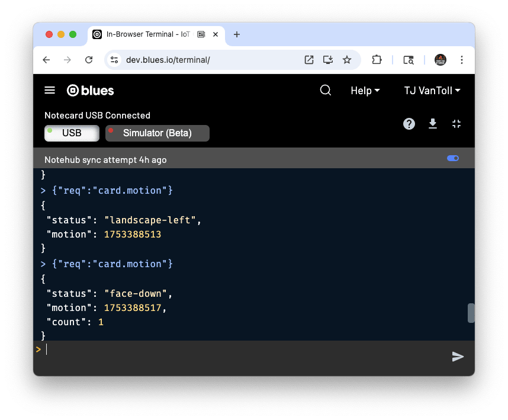Click Notehub sync attempt 4h ago status
This screenshot has width=508, height=420.
(x=105, y=160)
